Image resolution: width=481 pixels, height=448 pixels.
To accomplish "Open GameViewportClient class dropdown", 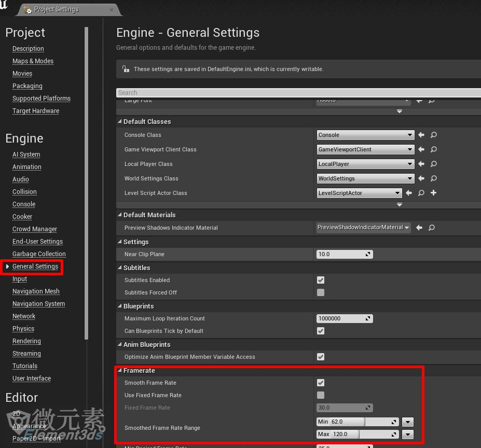I will tap(365, 149).
